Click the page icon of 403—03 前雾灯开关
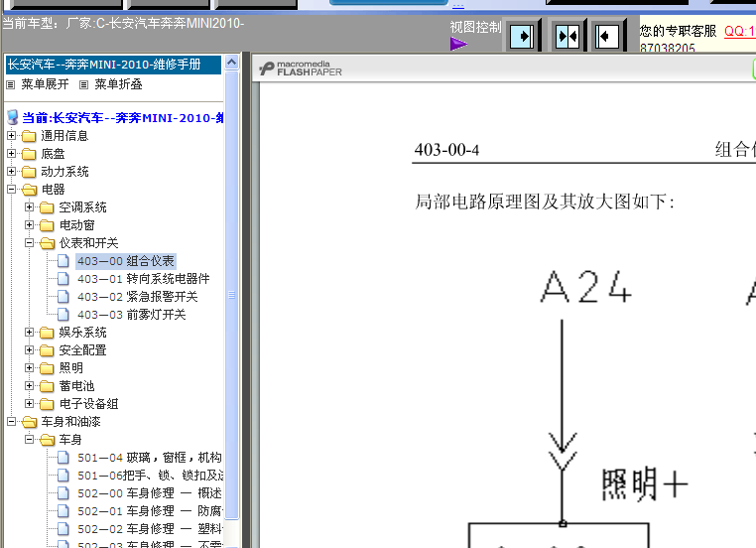756x548 pixels. coord(63,315)
